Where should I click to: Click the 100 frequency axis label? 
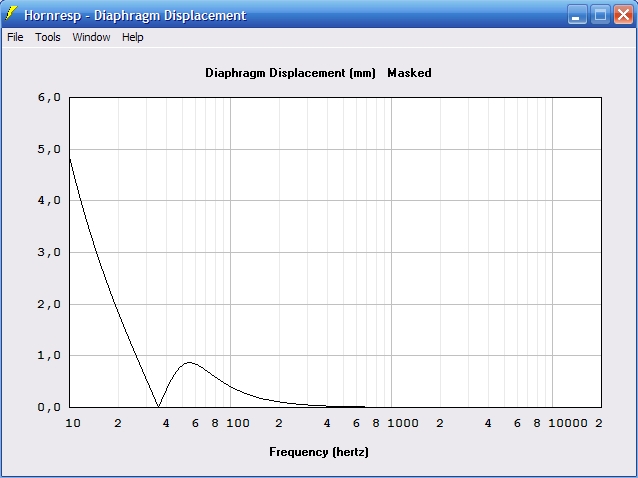pyautogui.click(x=238, y=423)
